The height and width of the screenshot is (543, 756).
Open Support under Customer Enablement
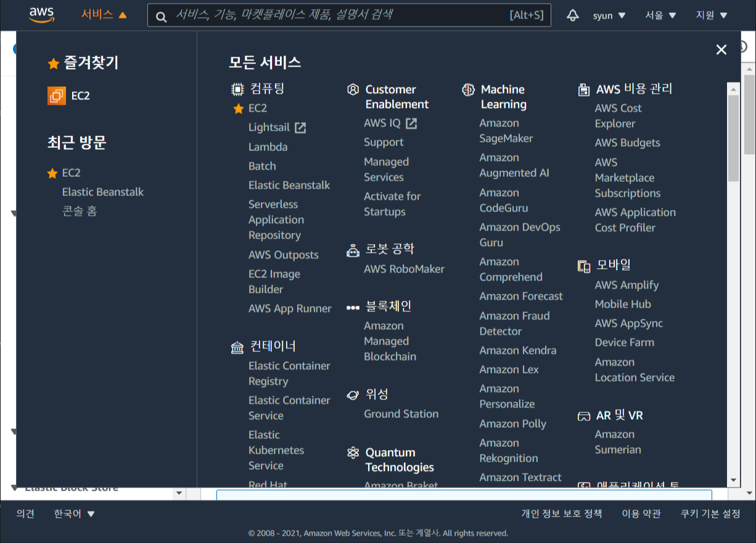coord(384,142)
